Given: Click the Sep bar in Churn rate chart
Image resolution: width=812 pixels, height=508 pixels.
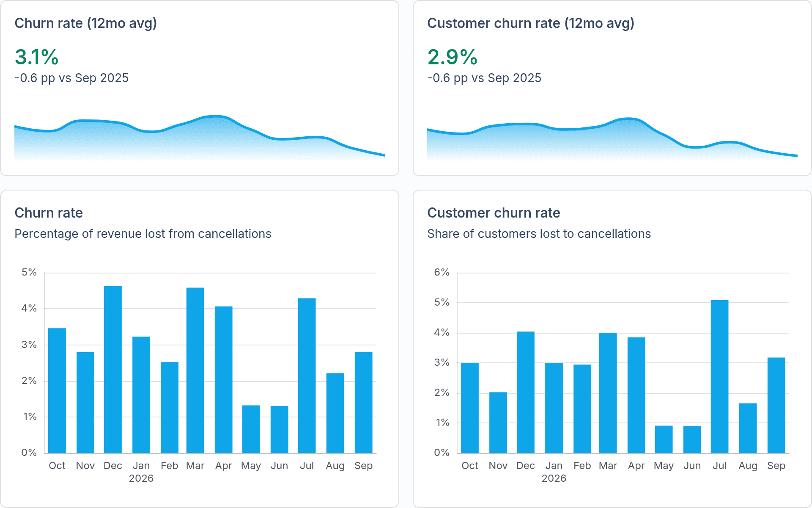Looking at the screenshot, I should tap(364, 403).
